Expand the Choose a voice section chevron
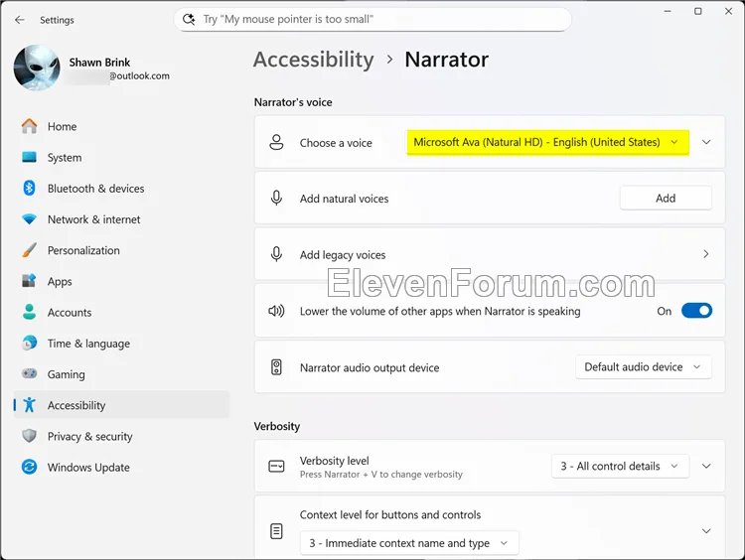This screenshot has height=560, width=745. click(706, 142)
